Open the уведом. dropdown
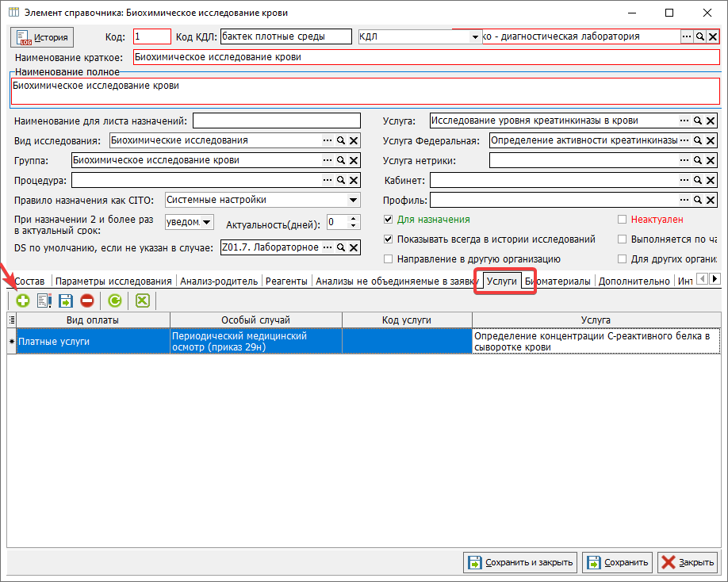 (x=207, y=222)
